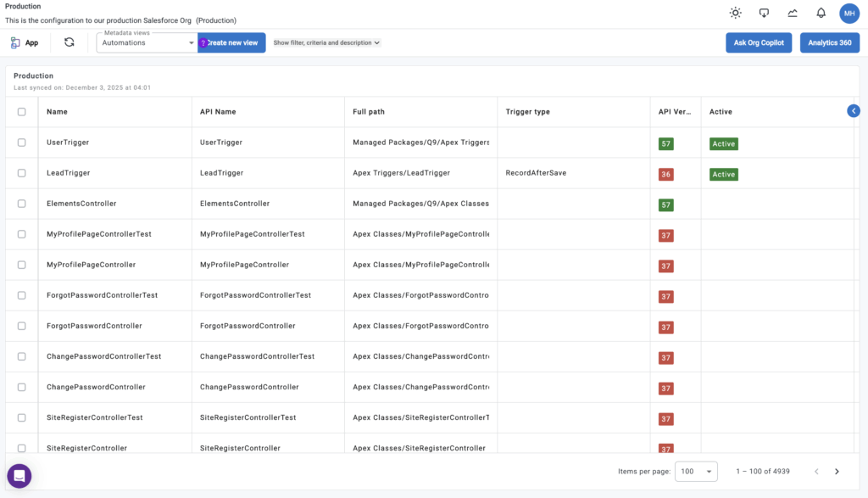Open the chat widget in the bottom-left corner
The width and height of the screenshot is (868, 498).
(19, 476)
